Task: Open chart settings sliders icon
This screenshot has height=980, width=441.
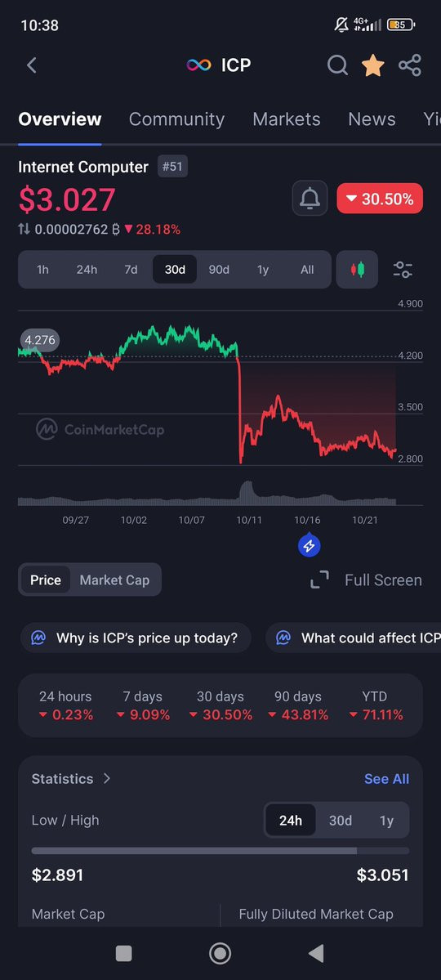Action: (403, 270)
